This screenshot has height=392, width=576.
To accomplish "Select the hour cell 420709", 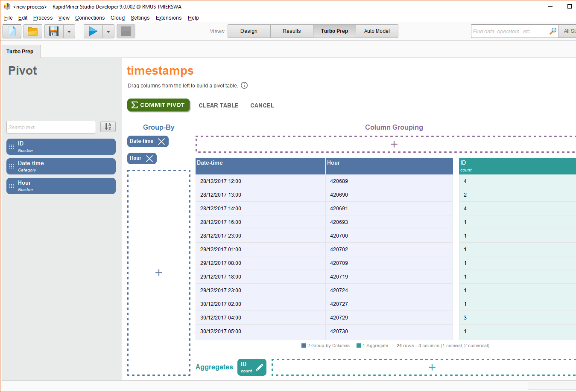I will pos(389,263).
